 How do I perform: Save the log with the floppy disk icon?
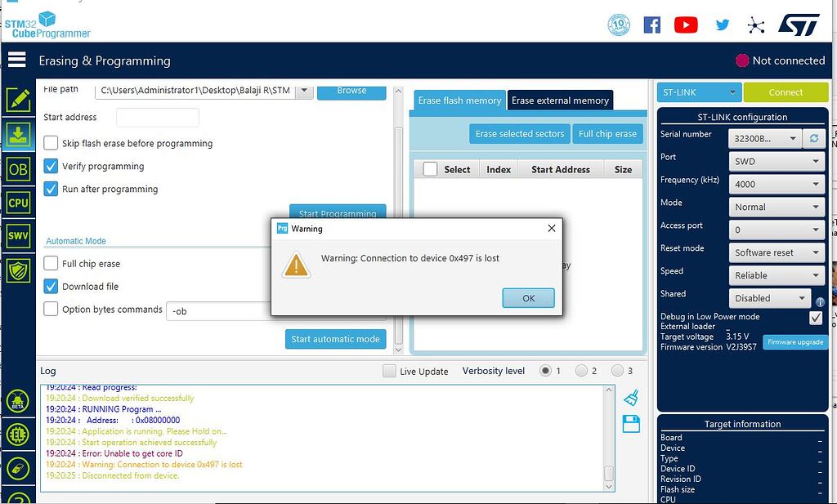631,424
